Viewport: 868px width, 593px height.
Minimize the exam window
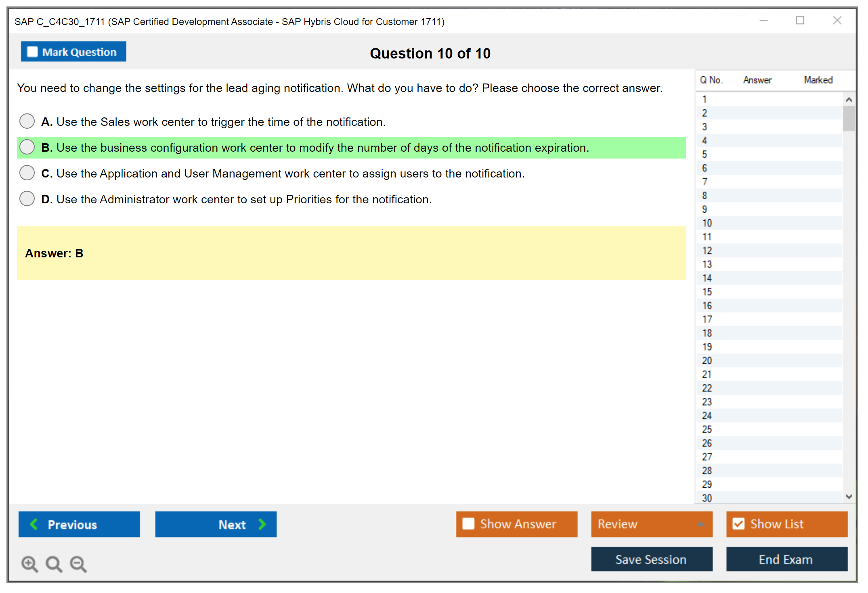coord(763,21)
